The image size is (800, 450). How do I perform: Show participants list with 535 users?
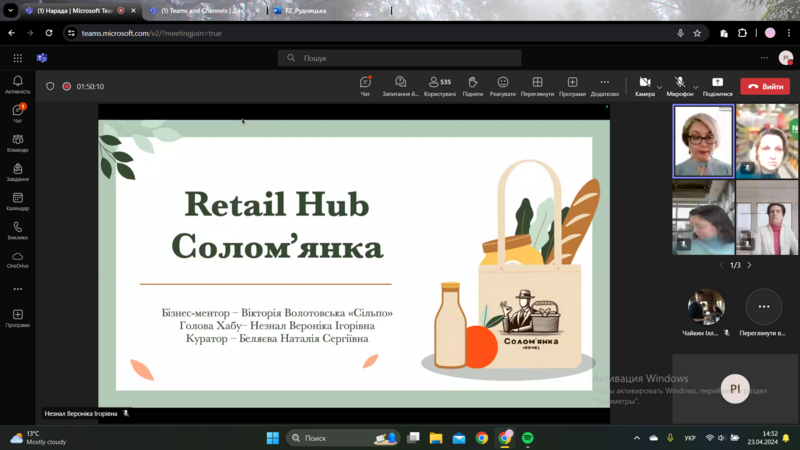(x=440, y=86)
